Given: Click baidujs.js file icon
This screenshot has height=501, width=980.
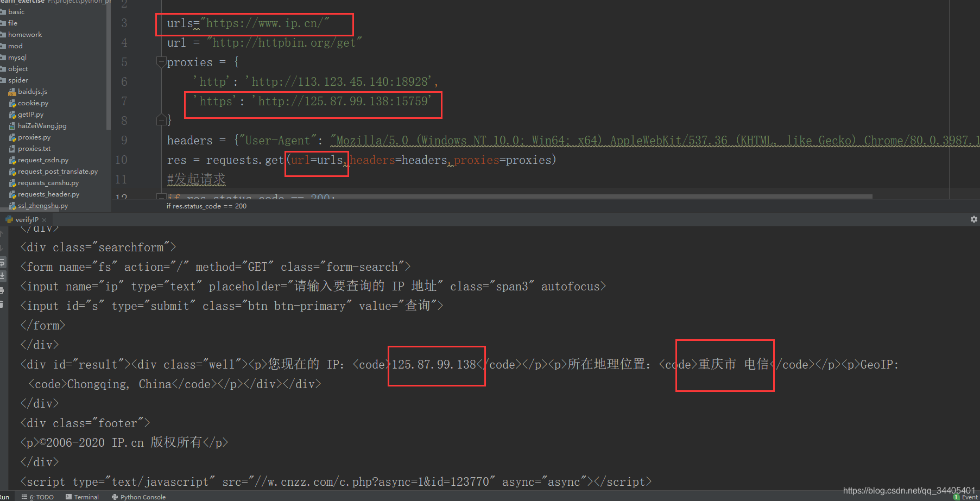Looking at the screenshot, I should tap(12, 92).
